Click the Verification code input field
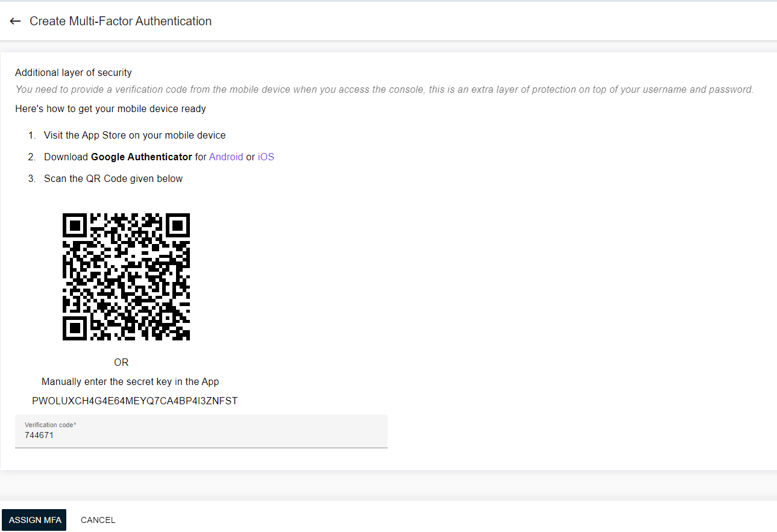This screenshot has height=532, width=777. tap(201, 431)
